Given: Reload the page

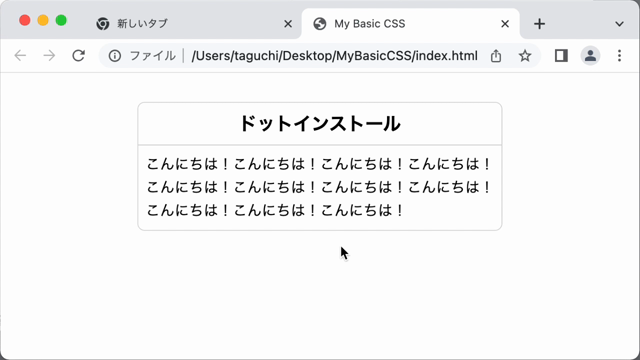Looking at the screenshot, I should [78, 56].
